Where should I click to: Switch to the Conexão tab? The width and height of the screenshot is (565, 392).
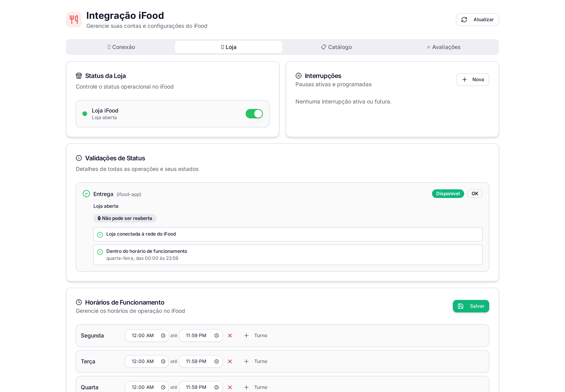click(121, 47)
